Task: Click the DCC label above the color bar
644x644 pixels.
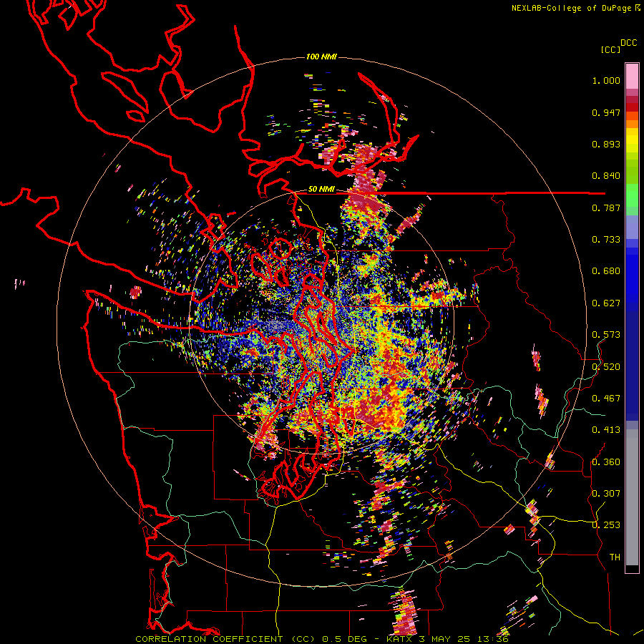Action: coord(628,43)
